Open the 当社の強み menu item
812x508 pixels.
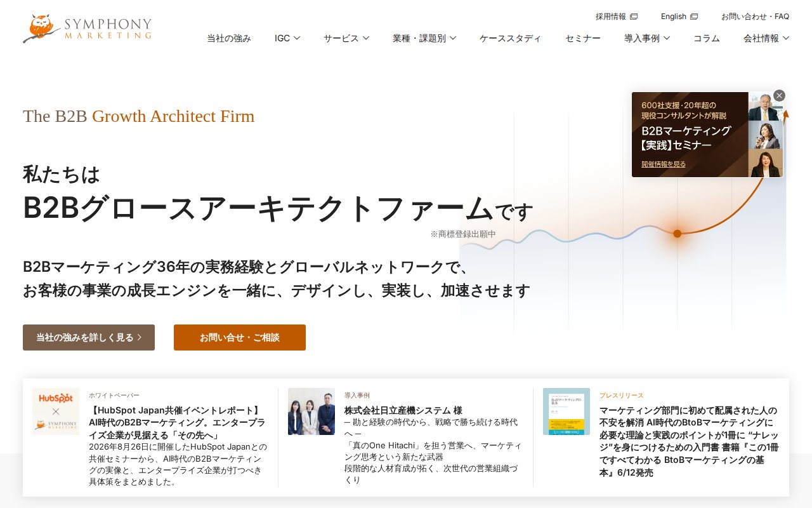tap(229, 38)
